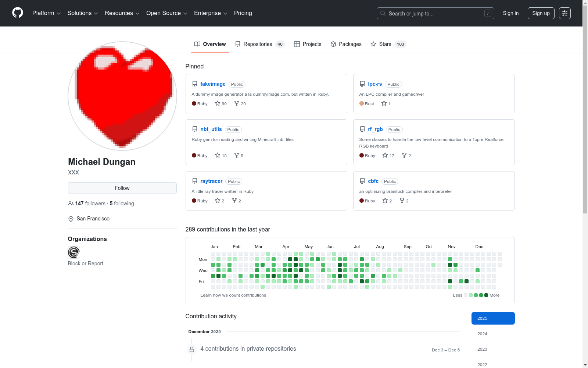This screenshot has width=588, height=368.
Task: Open the nbt_utils repository link
Action: [x=211, y=129]
